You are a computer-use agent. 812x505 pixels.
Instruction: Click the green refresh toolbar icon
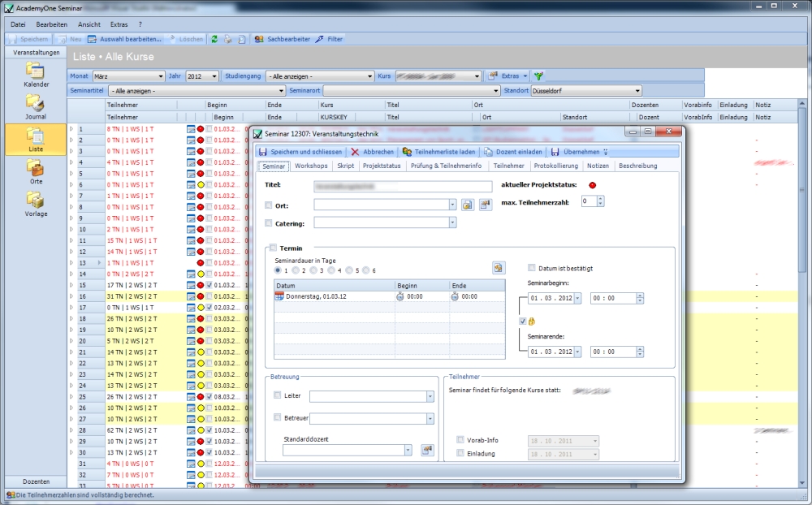(214, 39)
